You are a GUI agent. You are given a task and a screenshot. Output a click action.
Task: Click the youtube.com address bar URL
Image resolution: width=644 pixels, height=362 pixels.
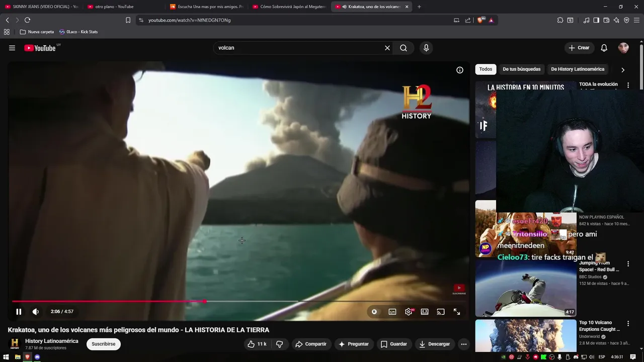click(x=189, y=20)
